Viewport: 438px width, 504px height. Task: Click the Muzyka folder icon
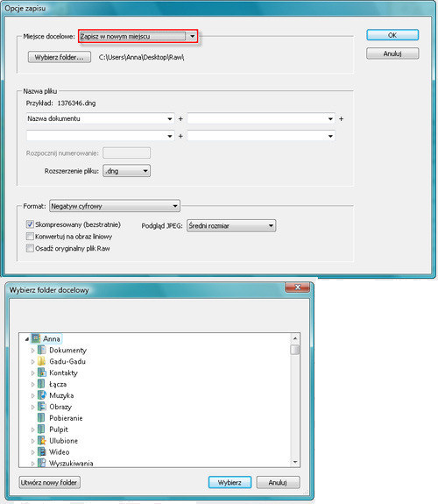(x=42, y=395)
